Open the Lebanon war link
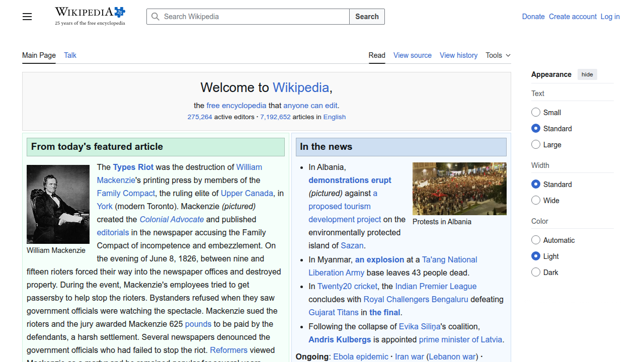 [452, 356]
